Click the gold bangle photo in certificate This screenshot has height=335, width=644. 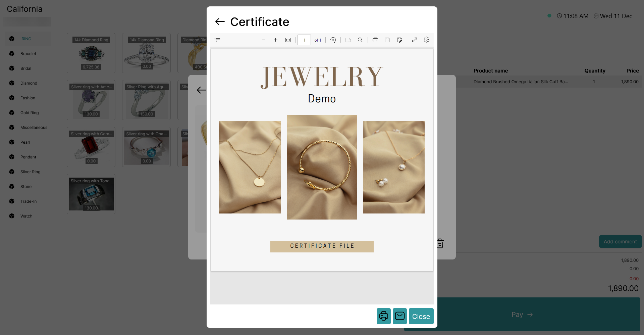tap(322, 167)
